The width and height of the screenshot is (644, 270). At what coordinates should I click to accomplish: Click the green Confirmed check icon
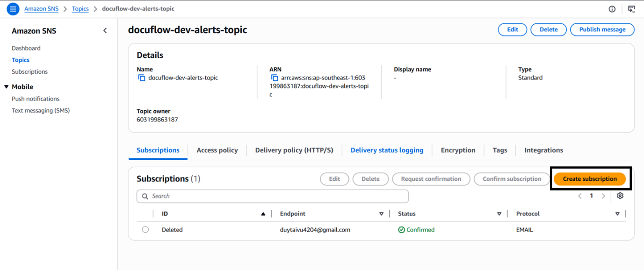click(401, 230)
